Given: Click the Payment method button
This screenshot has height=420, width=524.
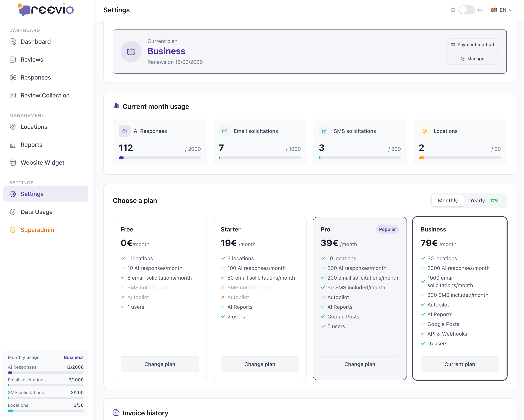Looking at the screenshot, I should pyautogui.click(x=472, y=44).
